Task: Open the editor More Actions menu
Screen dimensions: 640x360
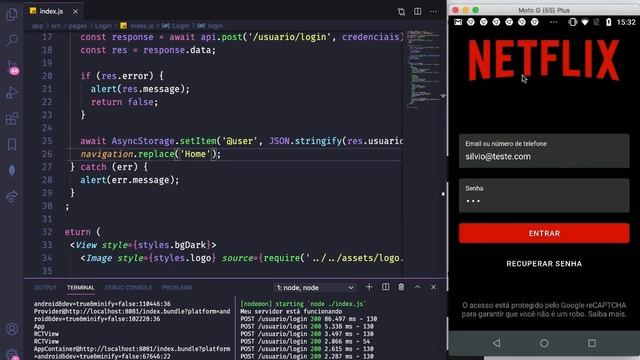Action: point(434,11)
